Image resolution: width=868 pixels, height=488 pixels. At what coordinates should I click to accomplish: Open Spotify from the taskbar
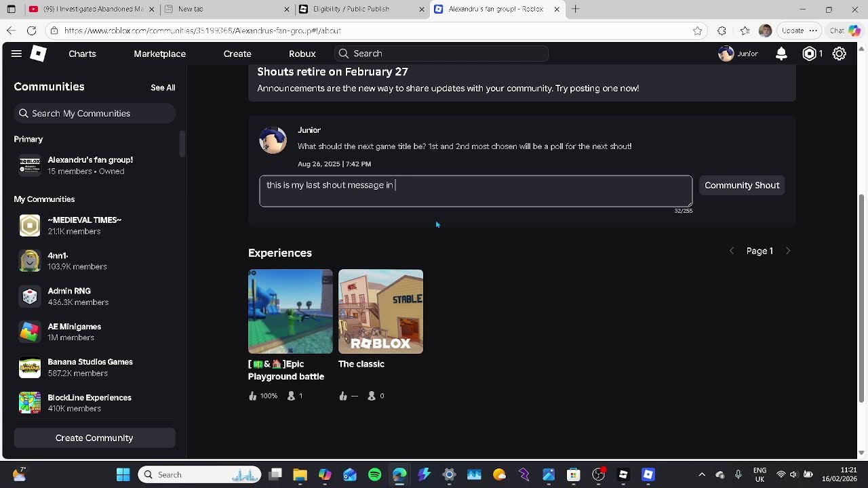coord(374,474)
